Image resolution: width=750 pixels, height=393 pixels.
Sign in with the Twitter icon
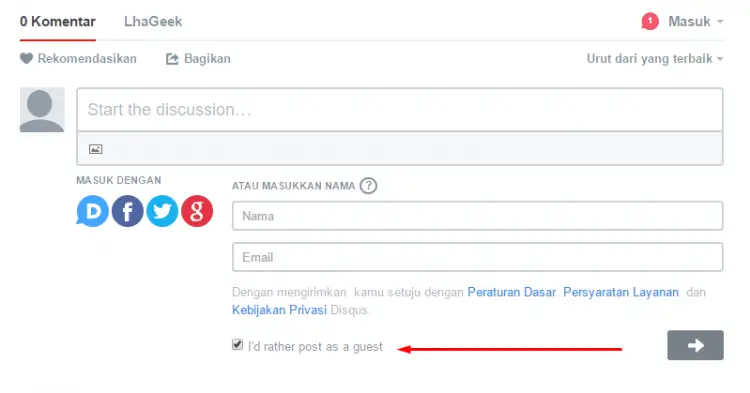(162, 211)
